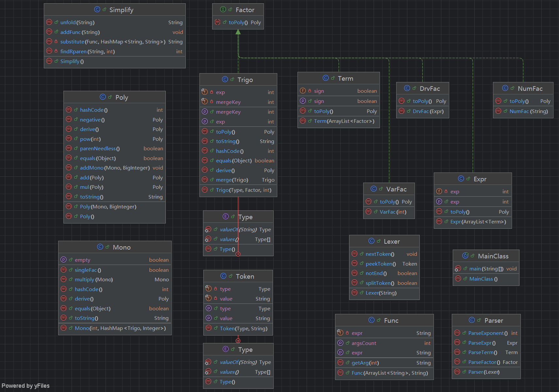
Task: Select the Expr(ArrayList<Term>) constructor
Action: 478,222
